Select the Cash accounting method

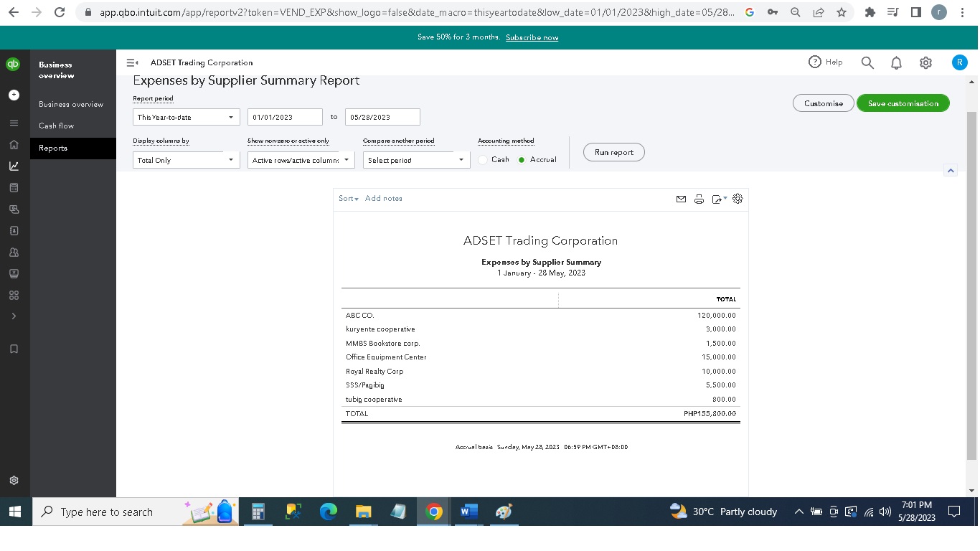tap(484, 160)
